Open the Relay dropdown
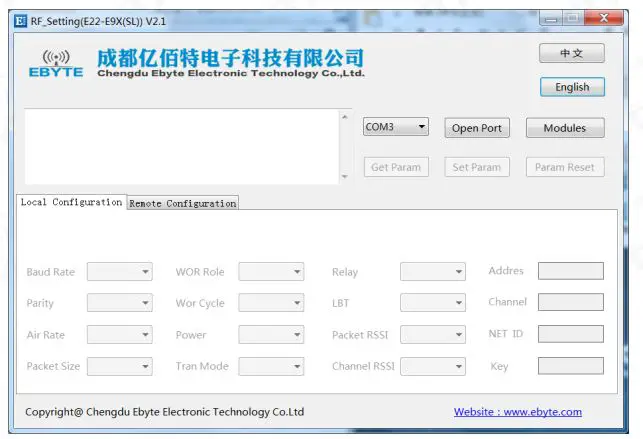 [x=433, y=271]
